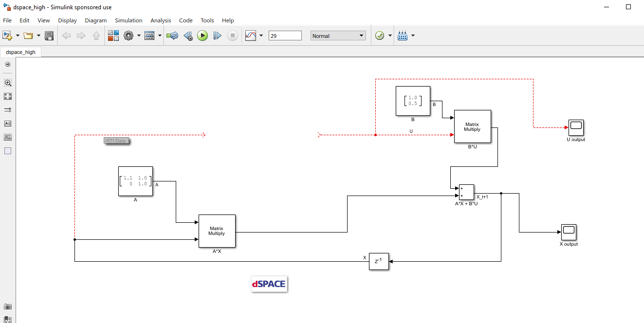Screen dimensions: 644x323
Task: Select the U output scope block
Action: click(x=576, y=127)
